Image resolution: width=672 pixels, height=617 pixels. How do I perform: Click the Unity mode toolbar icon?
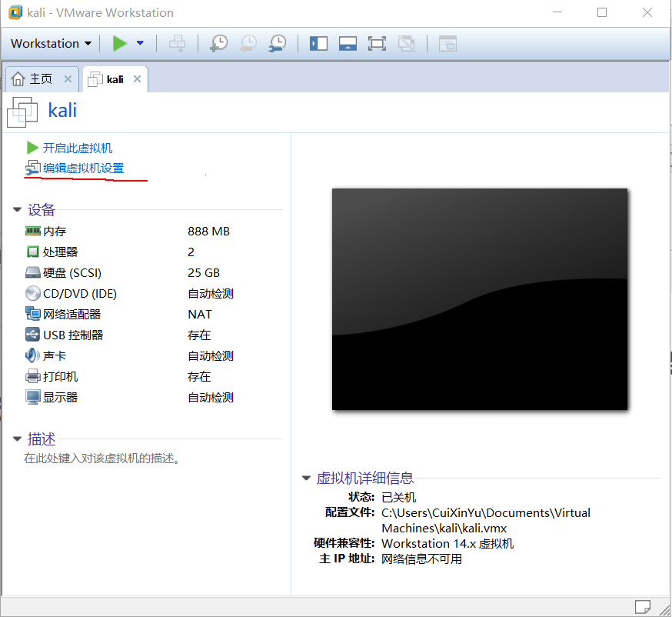pos(406,43)
